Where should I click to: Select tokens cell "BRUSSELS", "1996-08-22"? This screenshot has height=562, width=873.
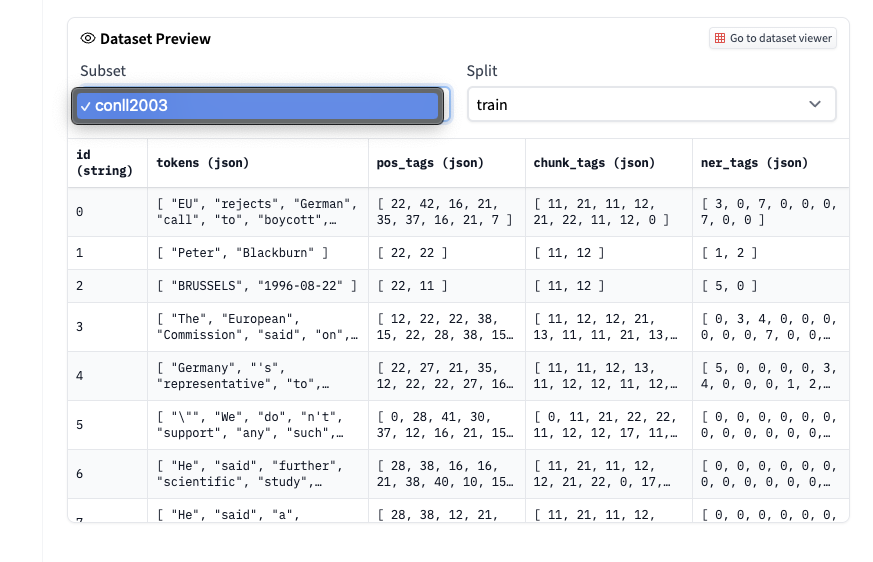(258, 286)
